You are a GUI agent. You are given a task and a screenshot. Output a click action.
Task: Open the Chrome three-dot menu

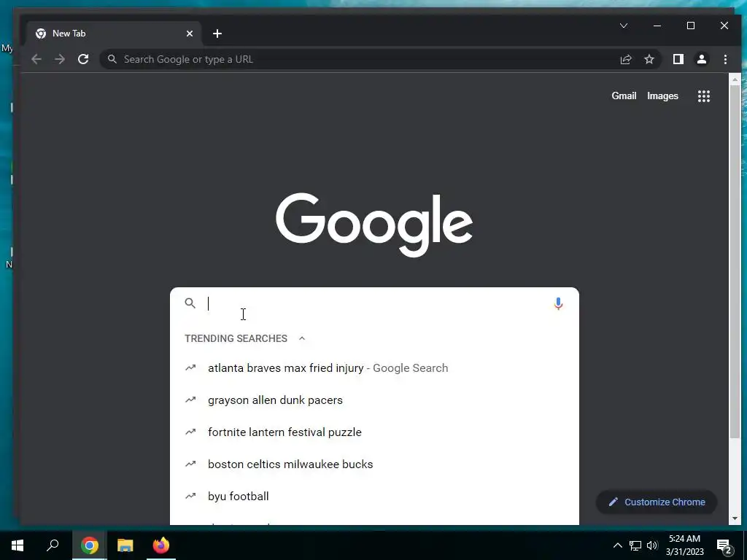(725, 59)
